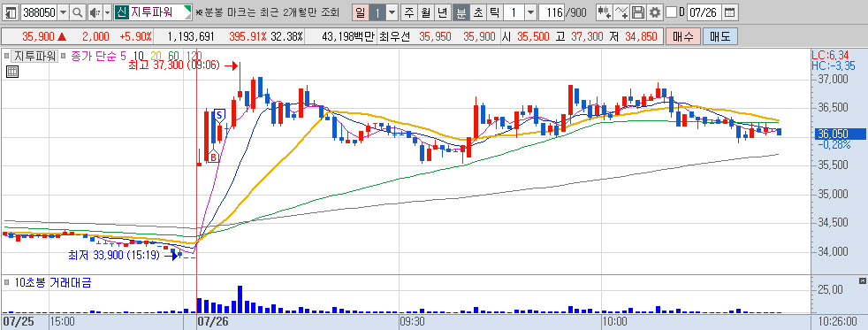Click the bar count field showing 116
This screenshot has width=868, height=330.
tap(551, 12)
